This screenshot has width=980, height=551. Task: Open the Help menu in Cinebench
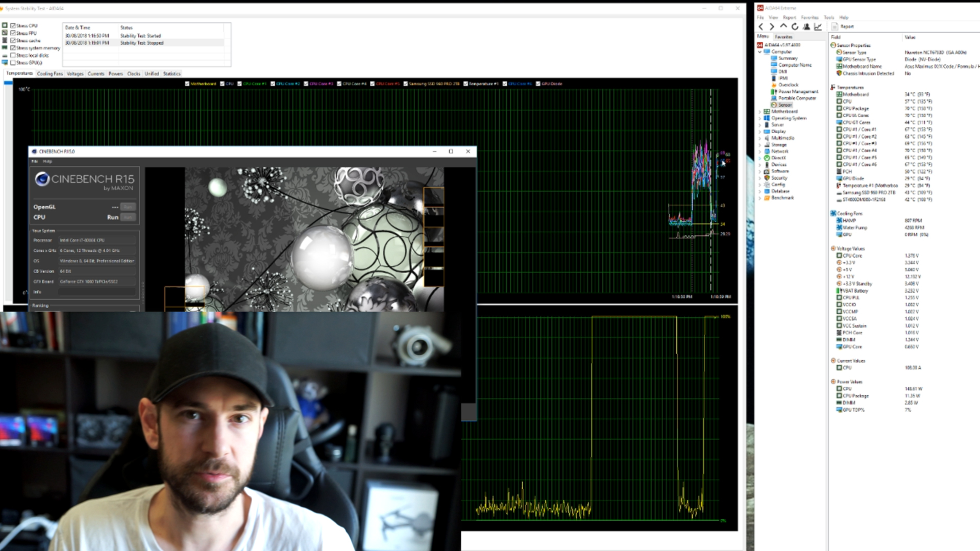click(x=47, y=161)
